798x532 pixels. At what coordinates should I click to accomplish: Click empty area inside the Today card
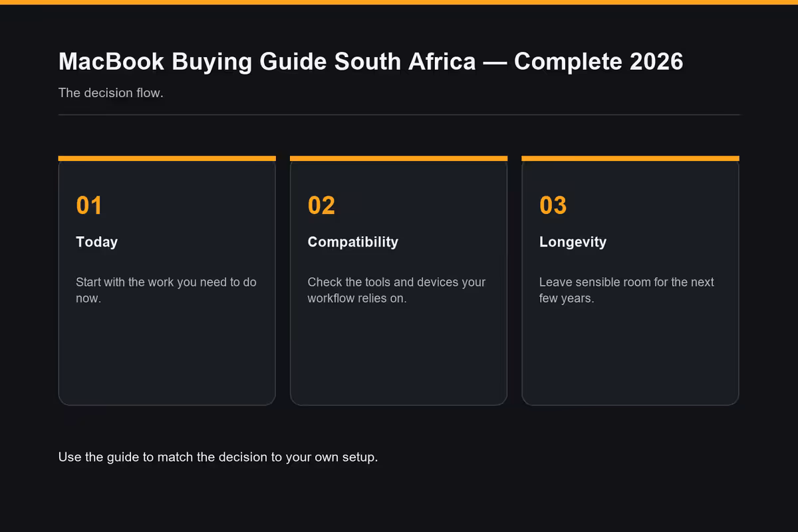(167, 356)
